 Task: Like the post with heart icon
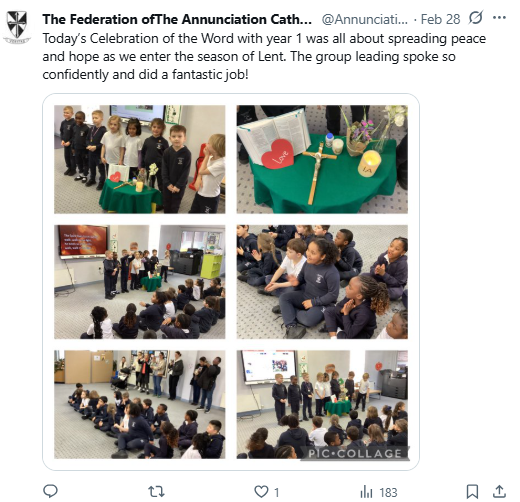click(261, 491)
